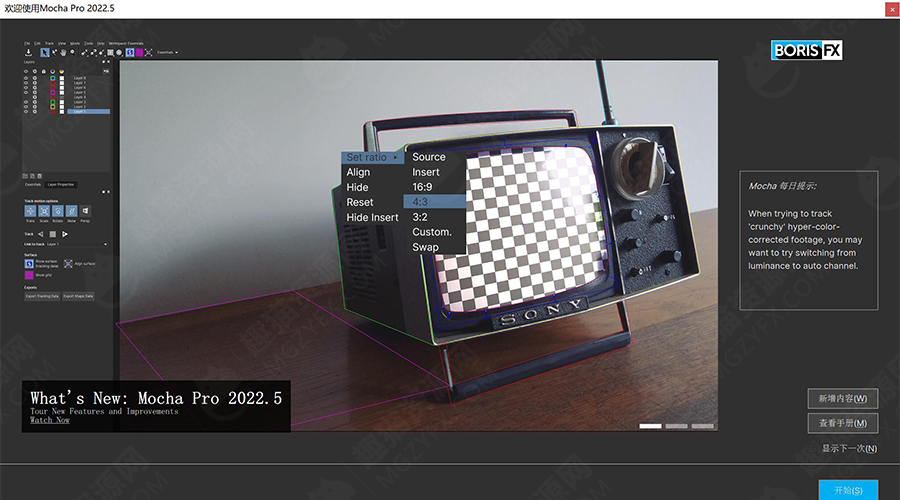
Task: Select Hide Insert in the context menu
Action: coord(373,217)
